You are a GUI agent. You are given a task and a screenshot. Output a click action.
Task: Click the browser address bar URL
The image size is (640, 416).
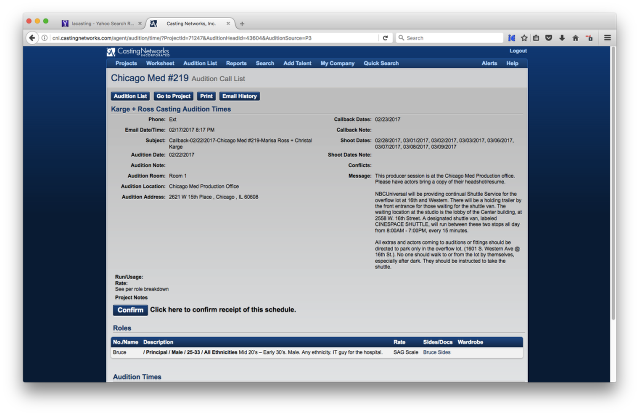182,38
